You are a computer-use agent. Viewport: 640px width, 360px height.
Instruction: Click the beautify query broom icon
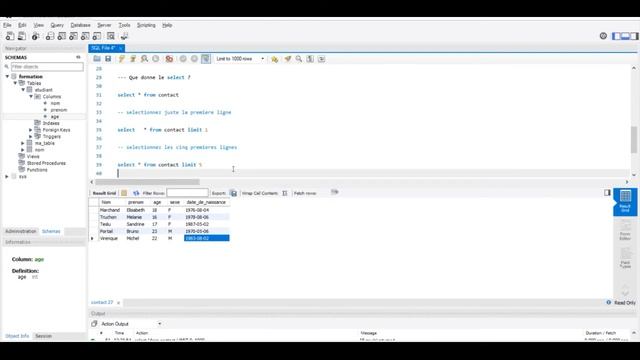pos(288,59)
